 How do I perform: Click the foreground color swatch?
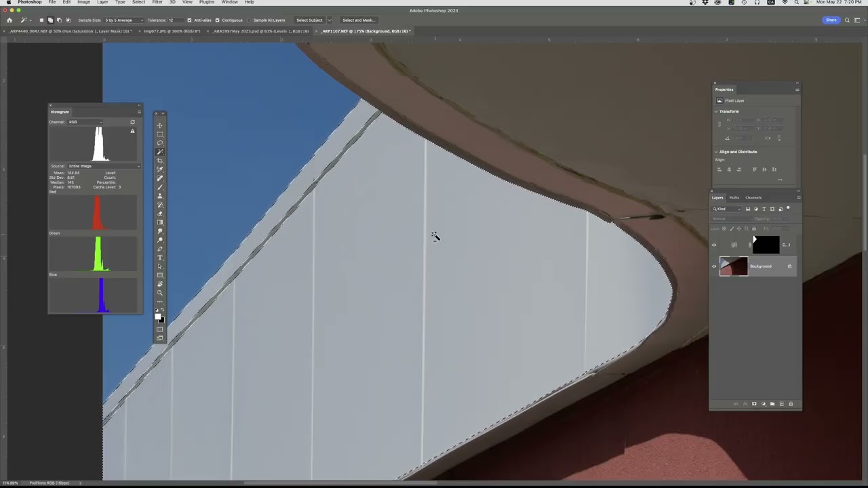pos(158,316)
